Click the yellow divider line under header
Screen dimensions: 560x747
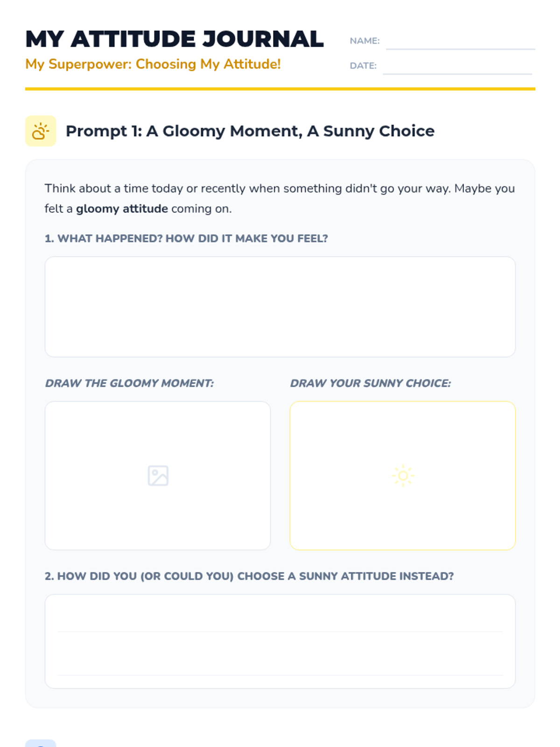pos(280,89)
